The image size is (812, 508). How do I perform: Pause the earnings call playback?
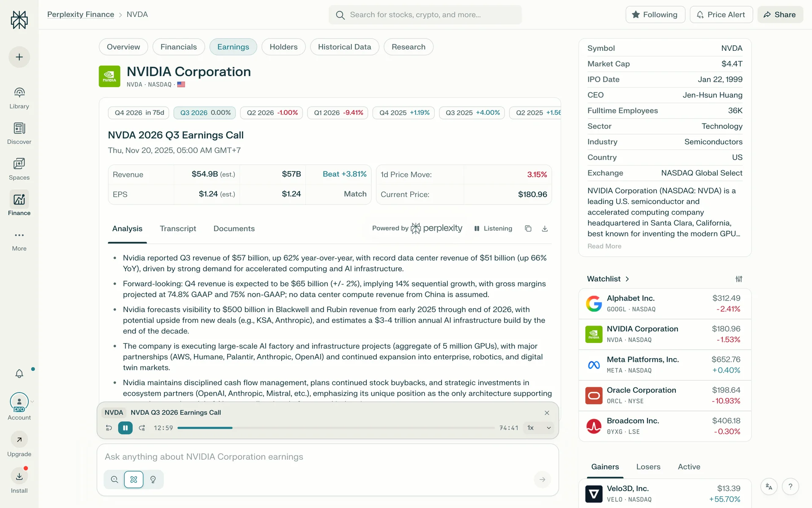[x=125, y=428]
